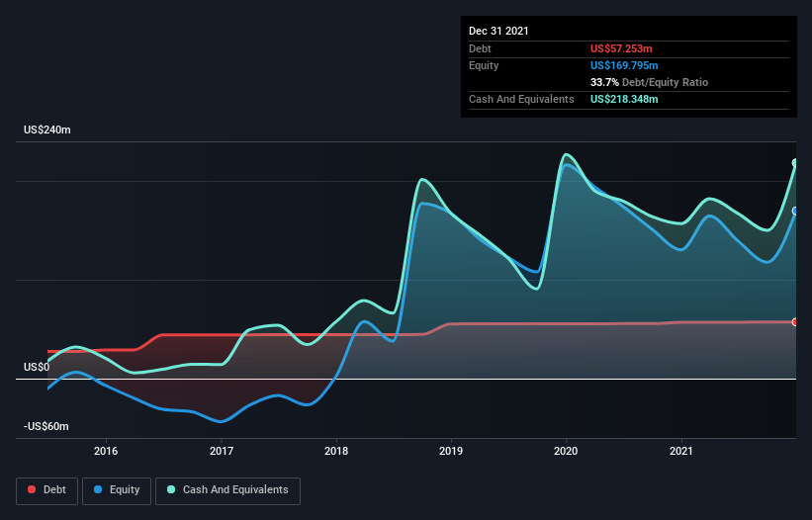Click the US$218.348m cash value
This screenshot has height=520, width=812.
click(x=624, y=99)
